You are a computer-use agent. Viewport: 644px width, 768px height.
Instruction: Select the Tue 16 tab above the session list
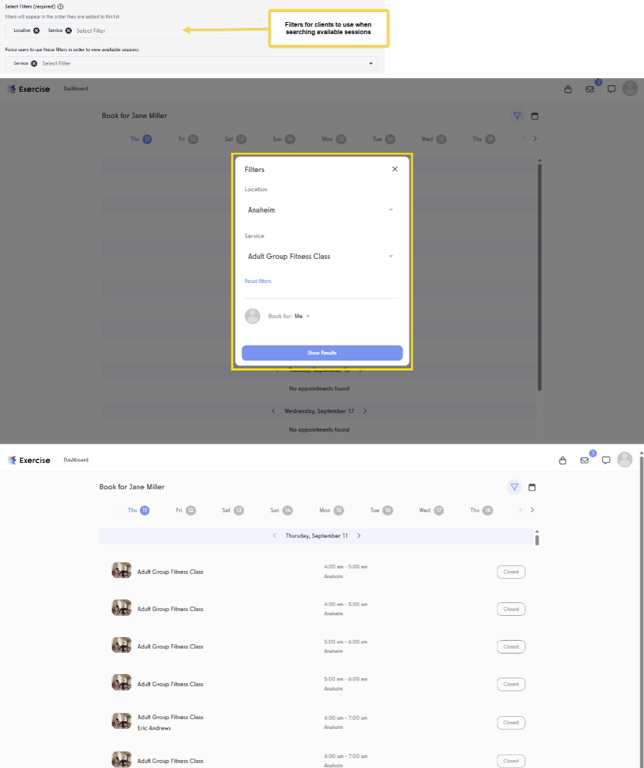[381, 510]
